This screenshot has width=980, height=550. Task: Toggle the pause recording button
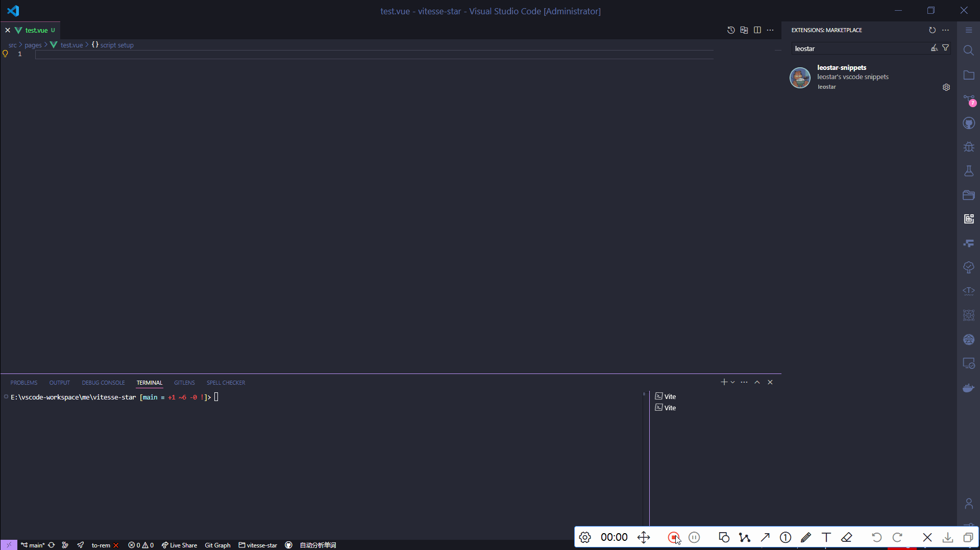[694, 537]
